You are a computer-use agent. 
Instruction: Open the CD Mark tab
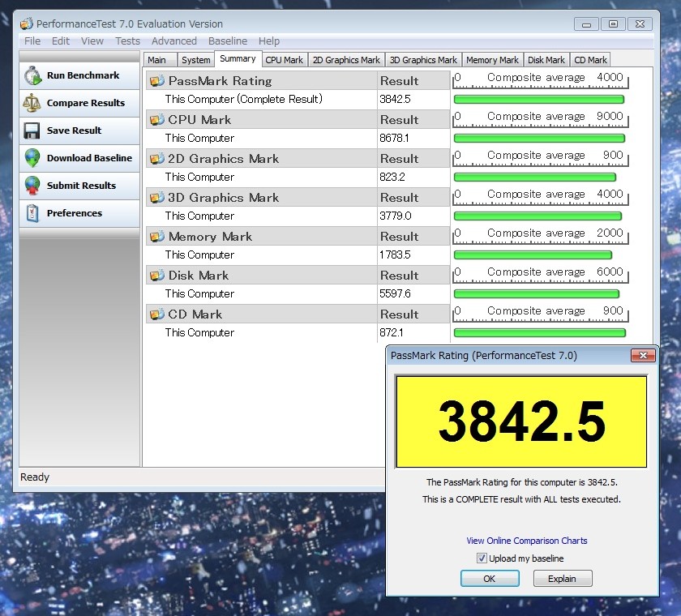tap(590, 60)
